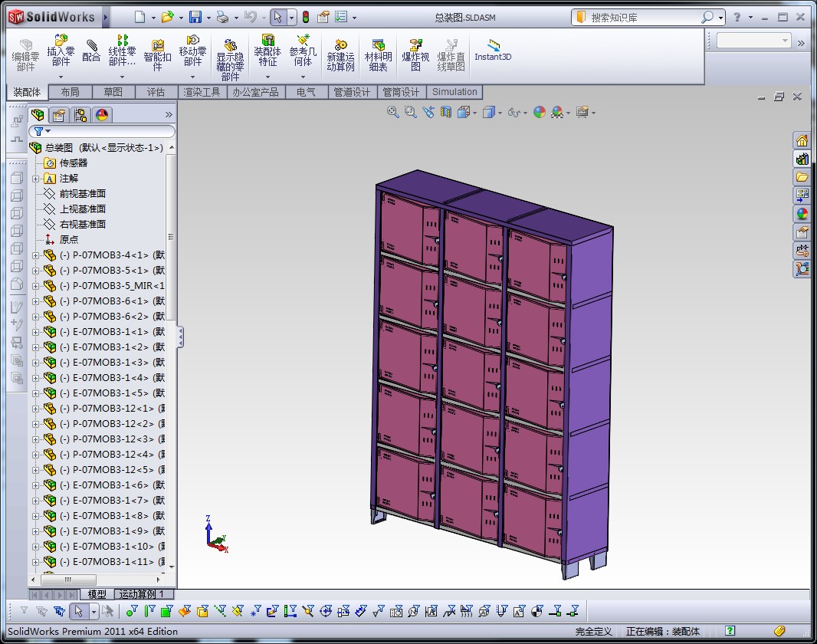This screenshot has width=817, height=644.
Task: Open the PropertyManager tab icon
Action: click(59, 115)
